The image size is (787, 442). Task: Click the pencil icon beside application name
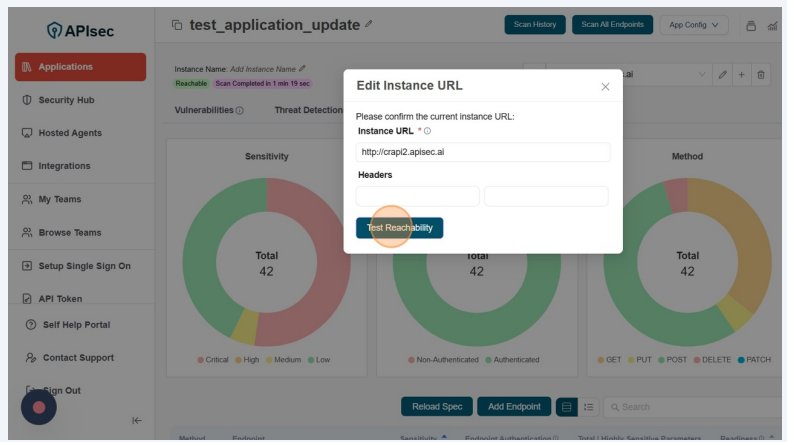pyautogui.click(x=369, y=24)
